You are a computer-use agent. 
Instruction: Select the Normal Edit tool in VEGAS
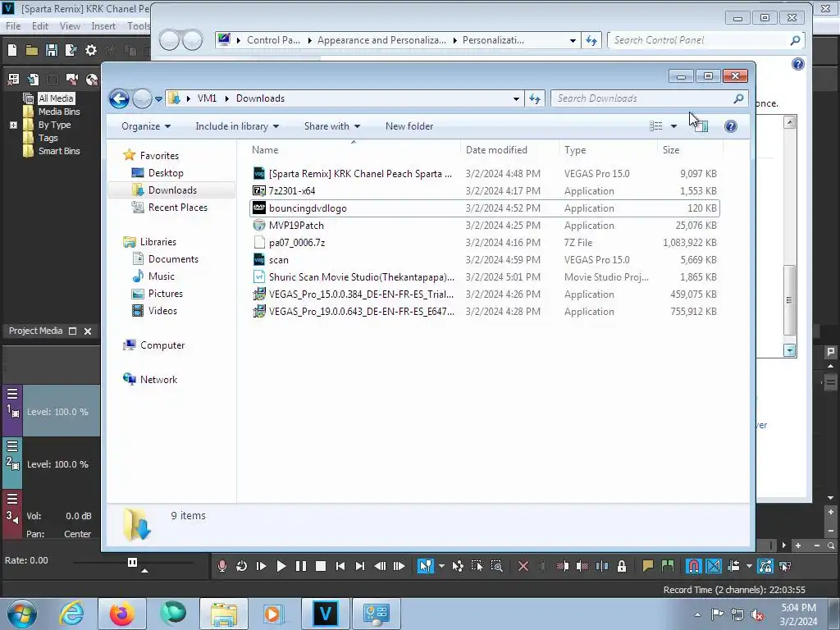pyautogui.click(x=426, y=566)
